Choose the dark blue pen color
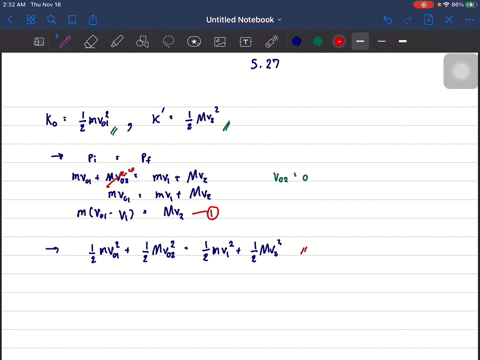This screenshot has width=480, height=360. click(x=297, y=41)
